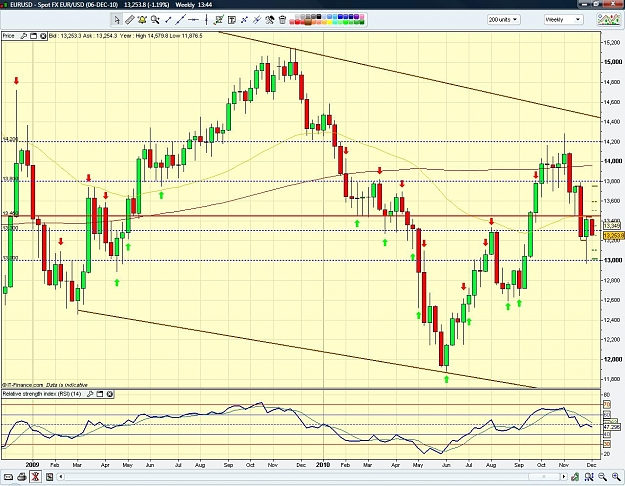Select the horizontal line drawing tool
This screenshot has width=625, height=486.
point(193,20)
